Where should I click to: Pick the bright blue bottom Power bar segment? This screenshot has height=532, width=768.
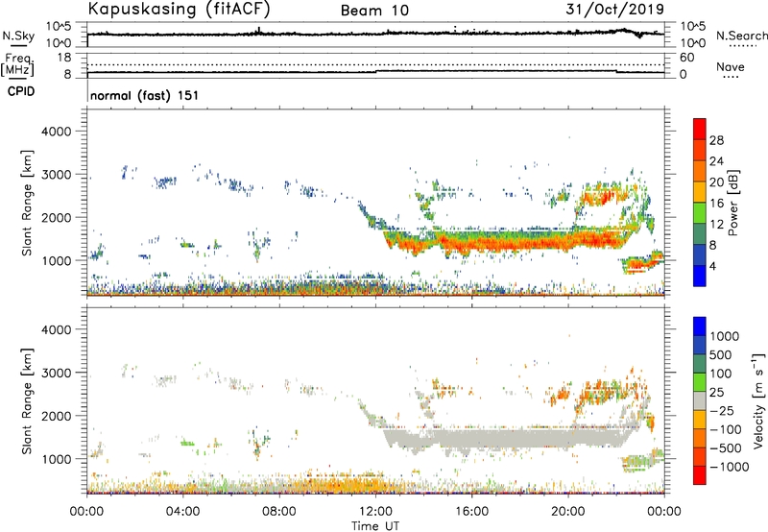(700, 276)
